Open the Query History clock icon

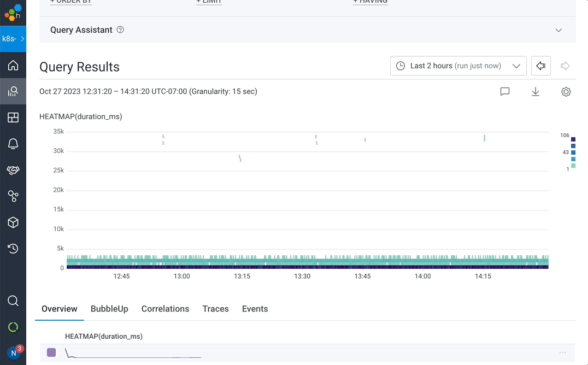click(x=13, y=249)
